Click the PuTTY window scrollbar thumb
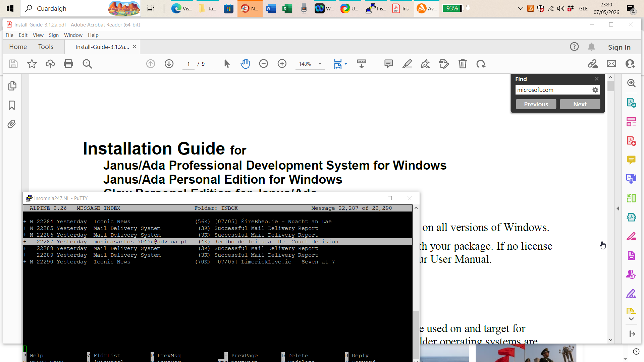644x362 pixels. [x=416, y=335]
